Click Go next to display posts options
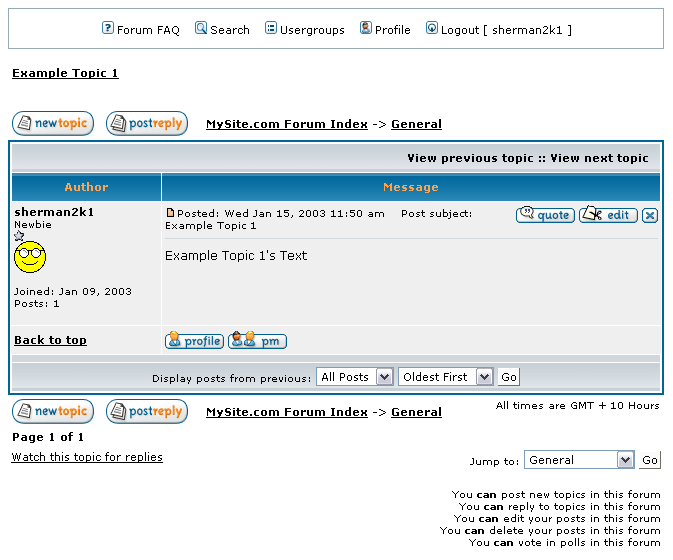The width and height of the screenshot is (673, 560). pyautogui.click(x=509, y=377)
